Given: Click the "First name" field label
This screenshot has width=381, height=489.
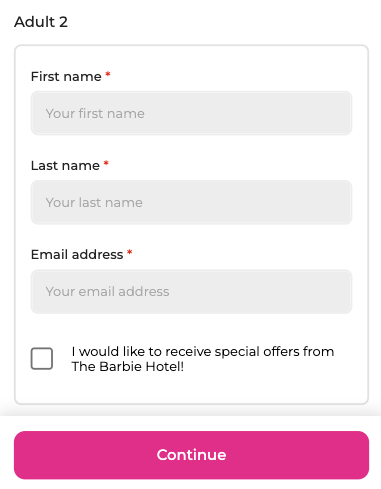Looking at the screenshot, I should point(66,77).
